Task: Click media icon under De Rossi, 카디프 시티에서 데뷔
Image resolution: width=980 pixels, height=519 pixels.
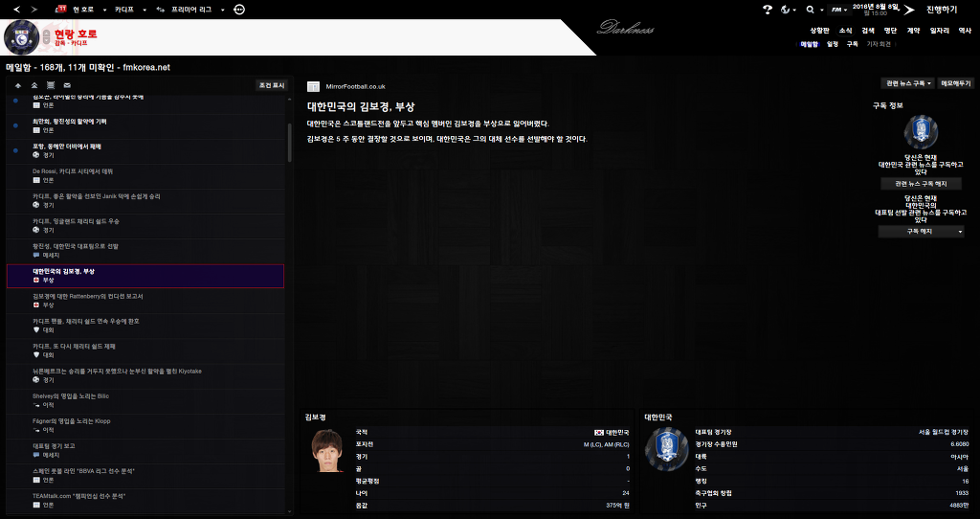Action: [36, 180]
